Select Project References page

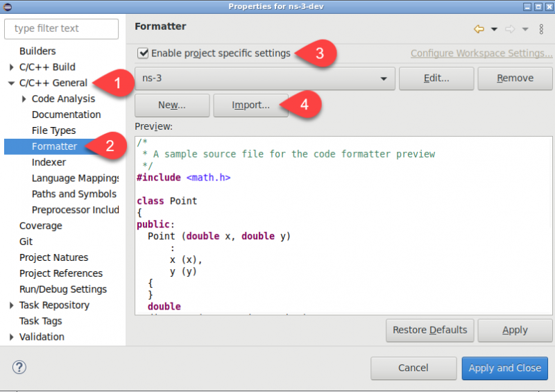point(61,273)
